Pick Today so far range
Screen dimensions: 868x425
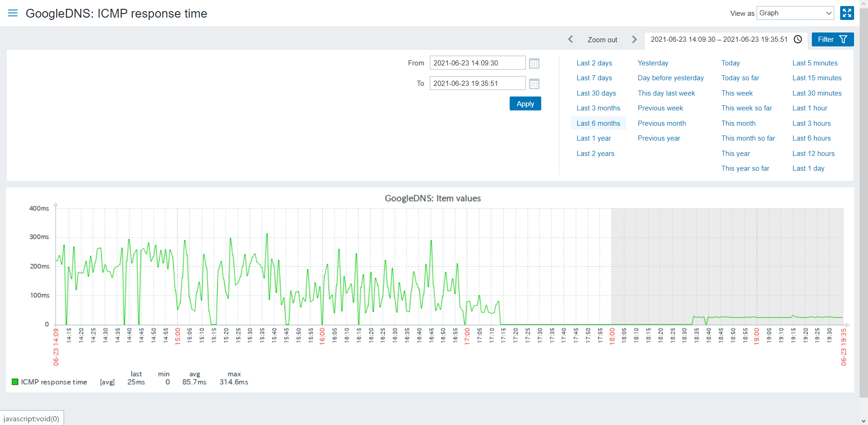point(740,78)
